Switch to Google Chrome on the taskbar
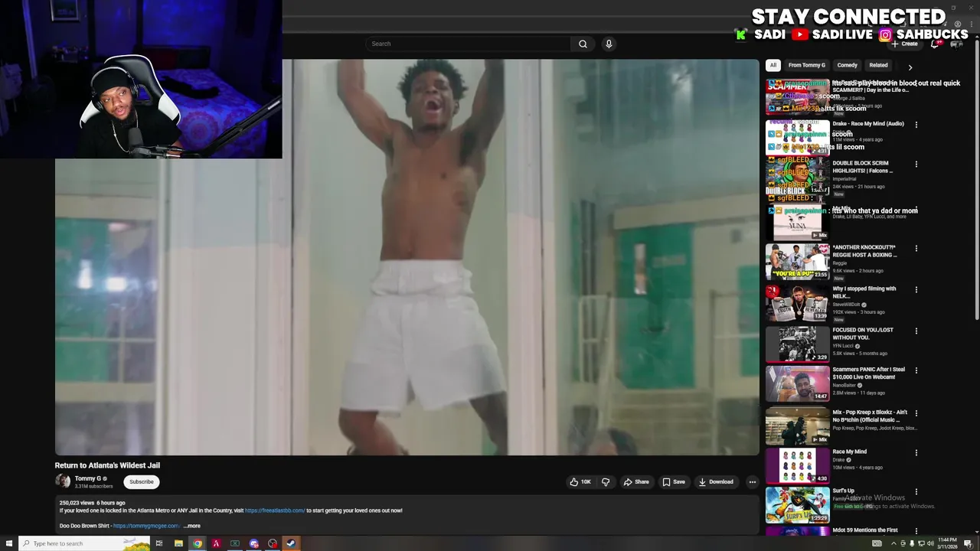 pyautogui.click(x=198, y=543)
